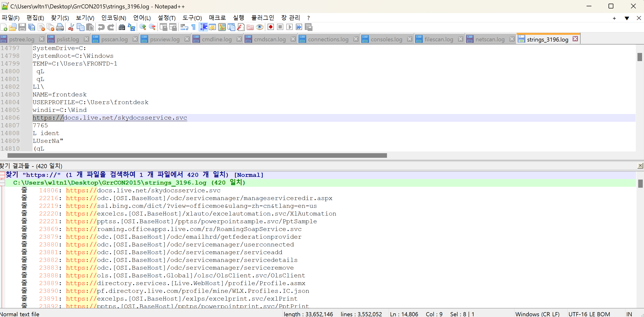Toggle the indent guide icon

point(203,27)
